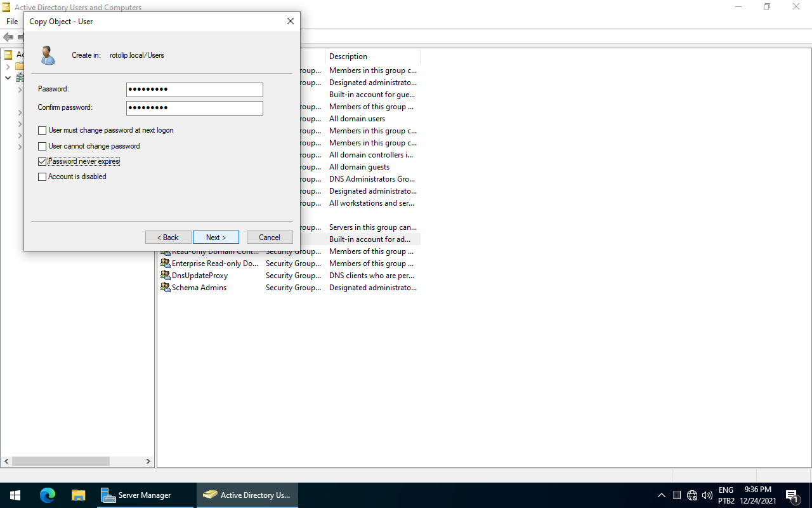Enable User must change password at next logon
This screenshot has height=508, width=812.
tap(43, 131)
